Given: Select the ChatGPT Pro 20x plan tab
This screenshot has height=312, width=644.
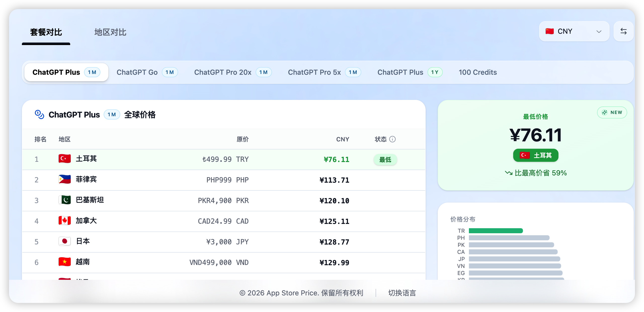Looking at the screenshot, I should (233, 72).
